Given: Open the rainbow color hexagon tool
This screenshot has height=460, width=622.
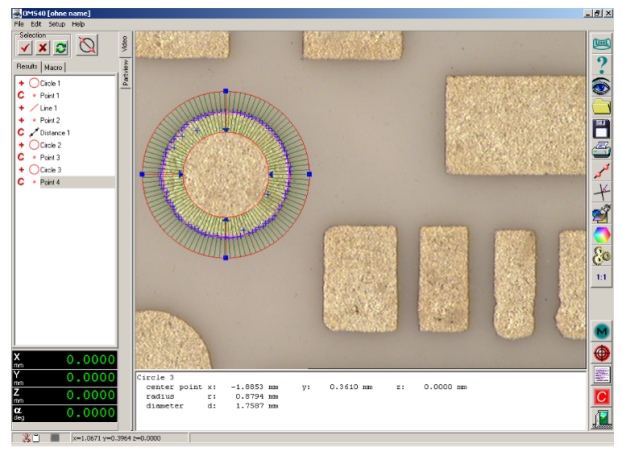Looking at the screenshot, I should point(602,235).
